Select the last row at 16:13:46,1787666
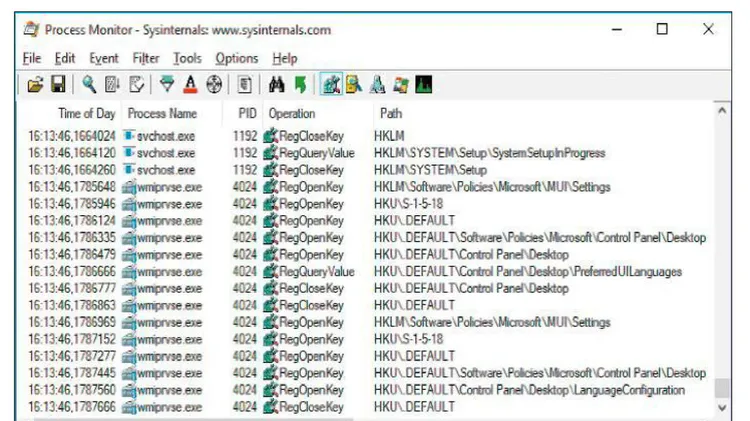This screenshot has width=750, height=421. (x=366, y=407)
